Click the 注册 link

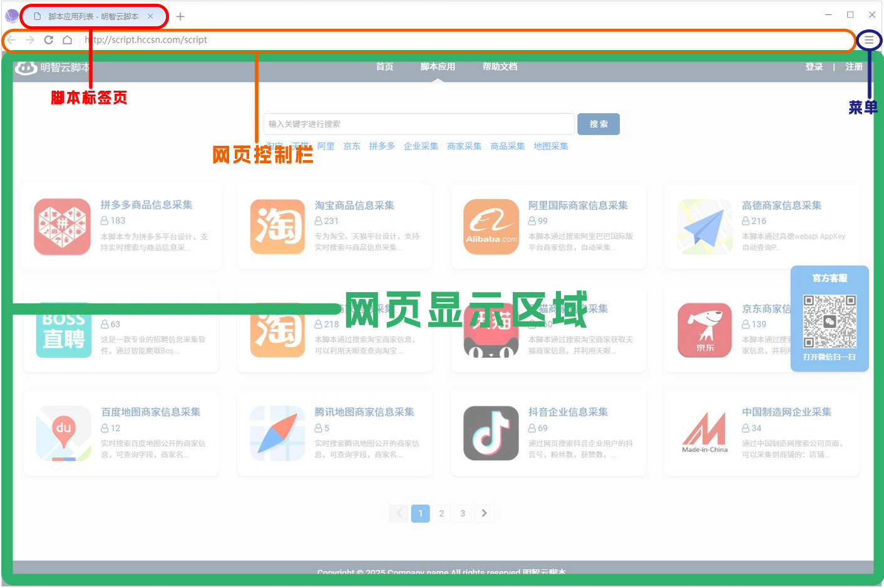[854, 67]
